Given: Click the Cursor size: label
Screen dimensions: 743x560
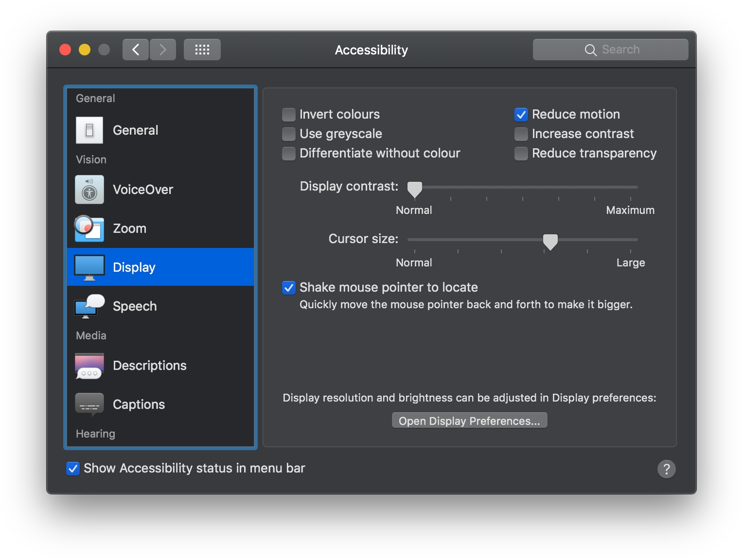Looking at the screenshot, I should (364, 239).
